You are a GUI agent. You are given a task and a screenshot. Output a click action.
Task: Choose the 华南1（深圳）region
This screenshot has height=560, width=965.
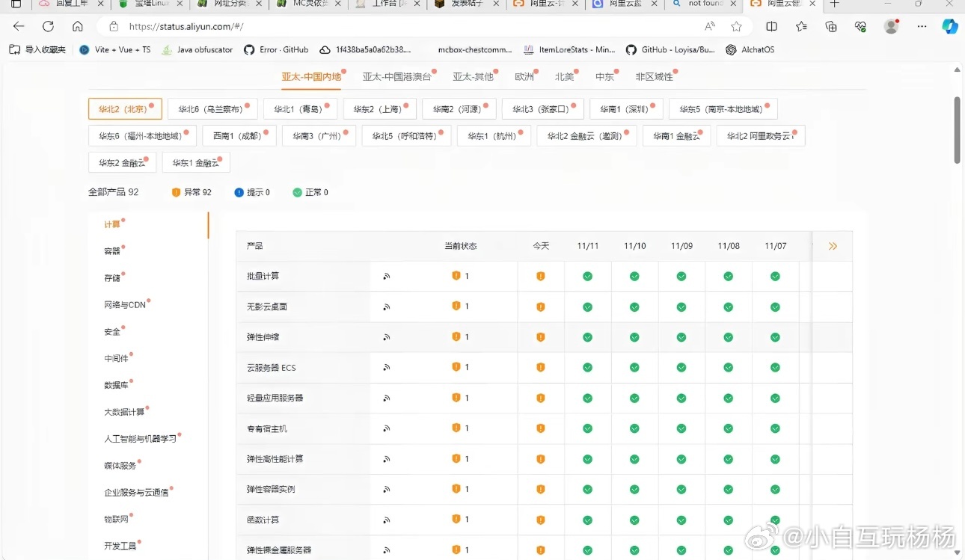click(x=626, y=109)
